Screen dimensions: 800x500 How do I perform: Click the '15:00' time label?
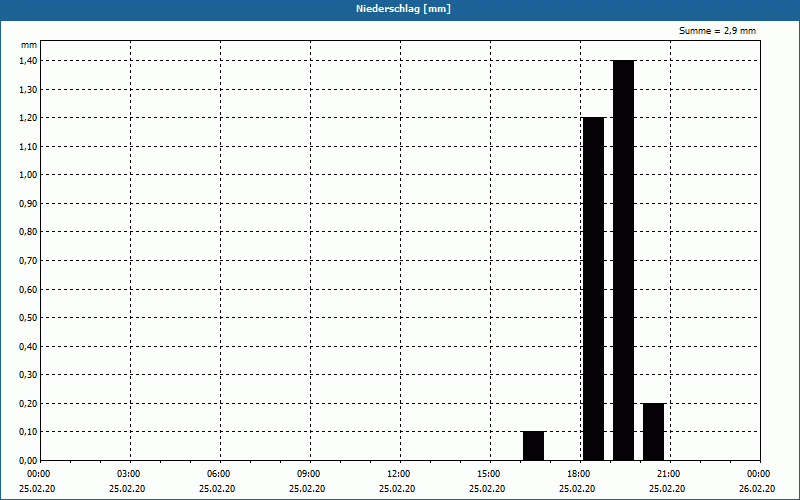(x=488, y=474)
